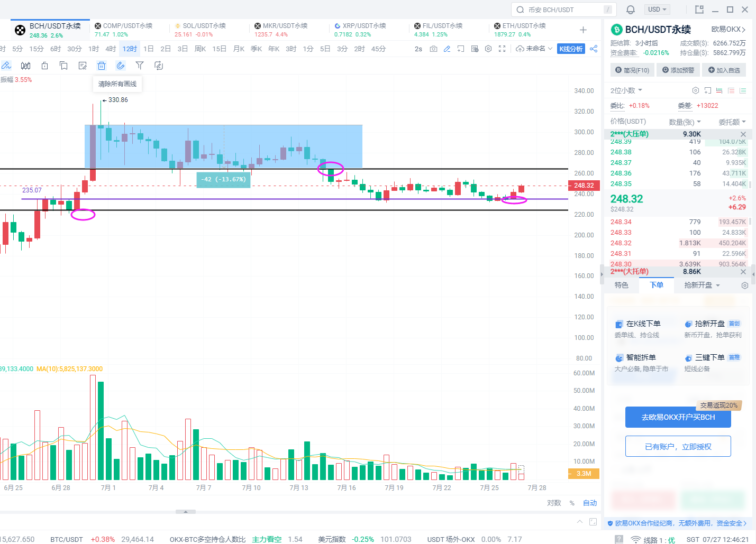Clear all drawn lines with the trash icon

pos(102,66)
